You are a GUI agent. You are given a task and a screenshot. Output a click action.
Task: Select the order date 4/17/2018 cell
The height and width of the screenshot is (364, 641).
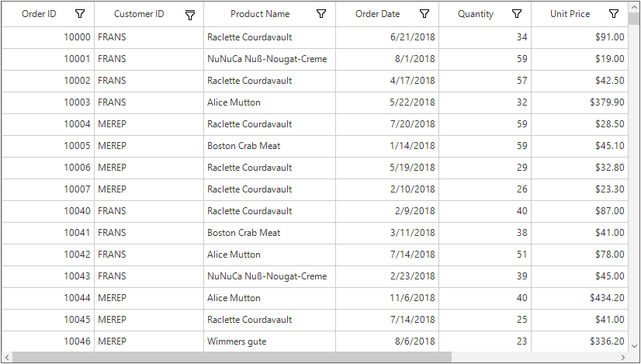(387, 81)
